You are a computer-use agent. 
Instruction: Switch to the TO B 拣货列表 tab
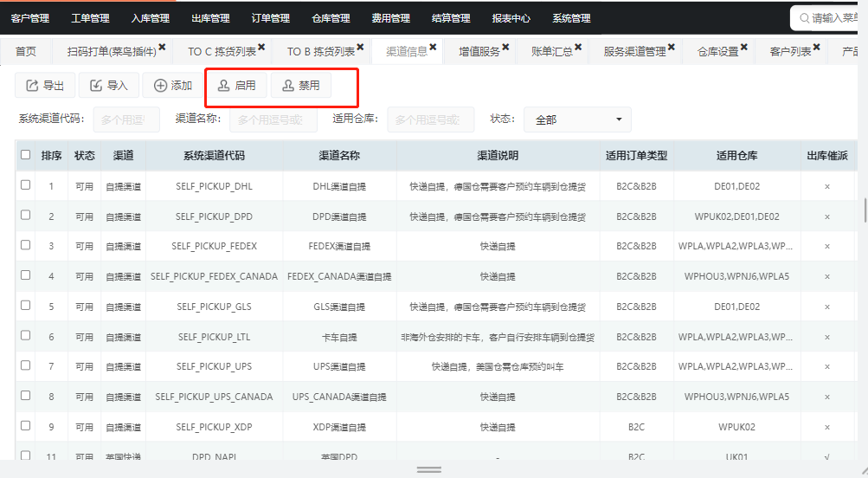pos(321,51)
